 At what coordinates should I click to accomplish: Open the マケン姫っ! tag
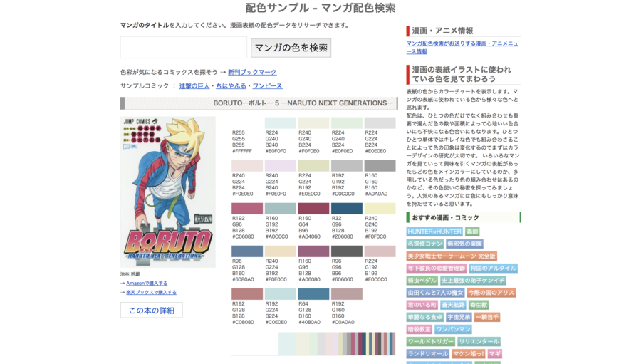tap(468, 354)
